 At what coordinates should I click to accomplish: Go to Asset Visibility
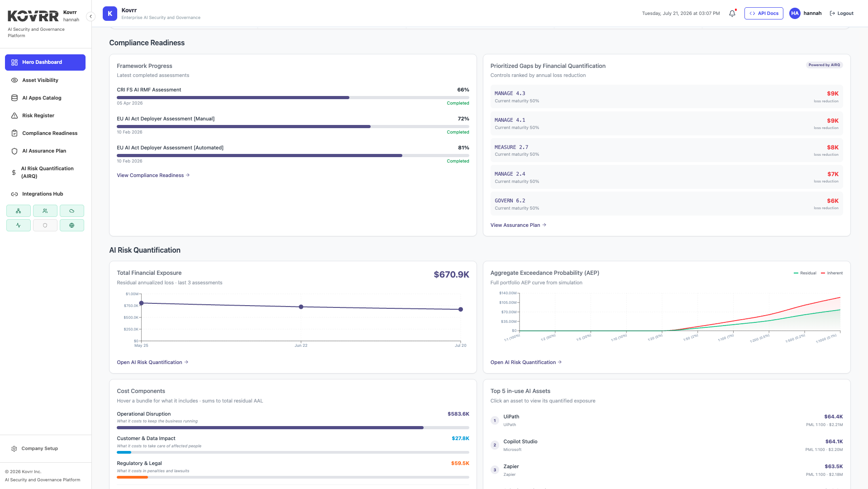45,80
